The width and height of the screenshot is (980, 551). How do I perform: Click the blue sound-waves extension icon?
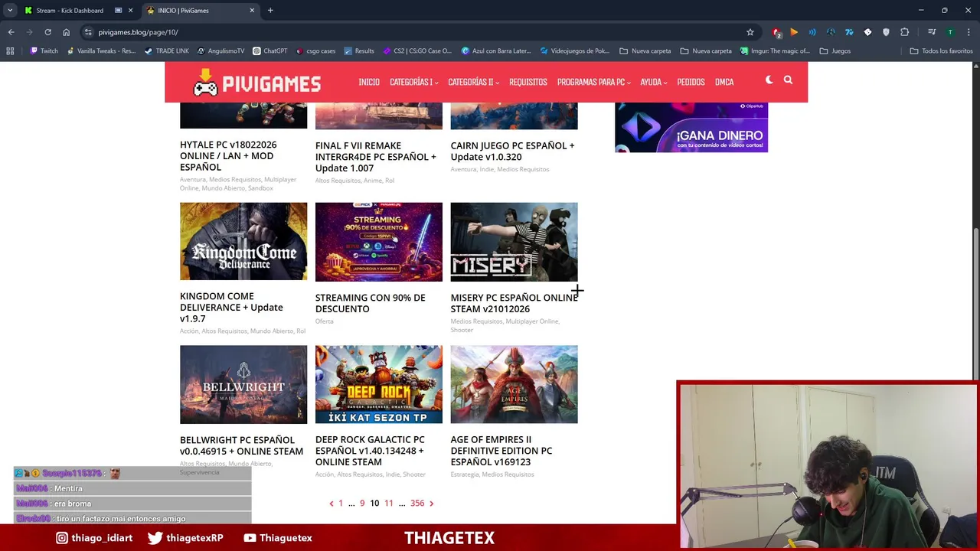[x=812, y=32]
